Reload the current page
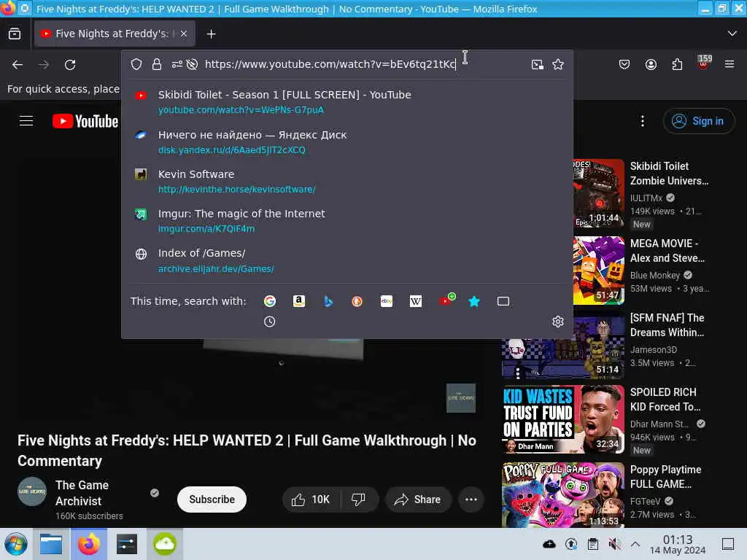747x560 pixels. [x=70, y=64]
